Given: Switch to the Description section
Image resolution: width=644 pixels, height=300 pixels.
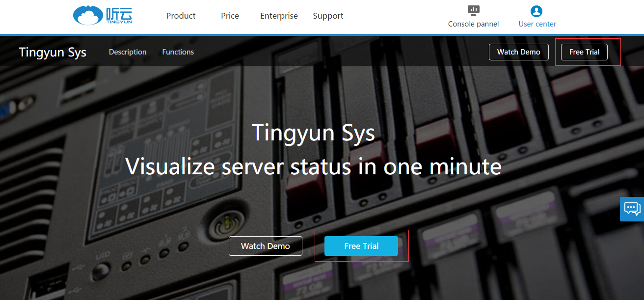Looking at the screenshot, I should tap(128, 52).
